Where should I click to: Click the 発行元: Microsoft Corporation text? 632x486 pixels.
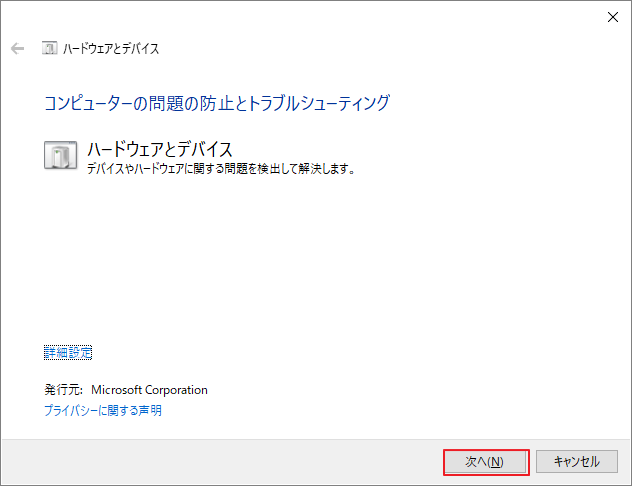pos(126,390)
